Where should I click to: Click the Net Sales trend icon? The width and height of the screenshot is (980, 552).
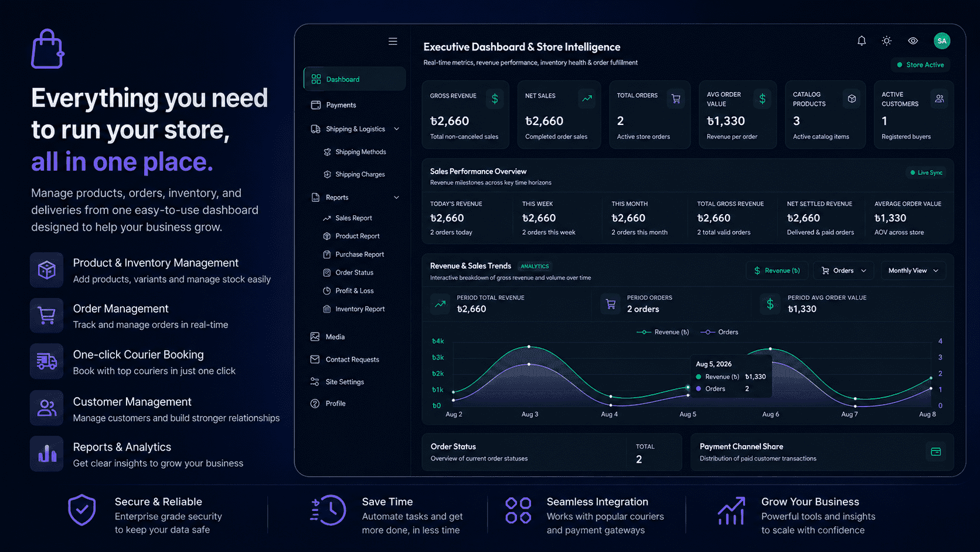tap(587, 99)
